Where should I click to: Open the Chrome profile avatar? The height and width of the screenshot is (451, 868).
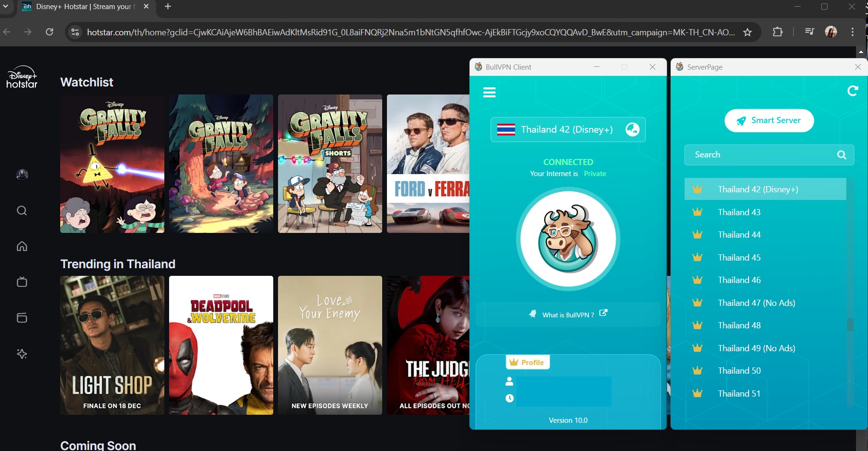pos(831,32)
